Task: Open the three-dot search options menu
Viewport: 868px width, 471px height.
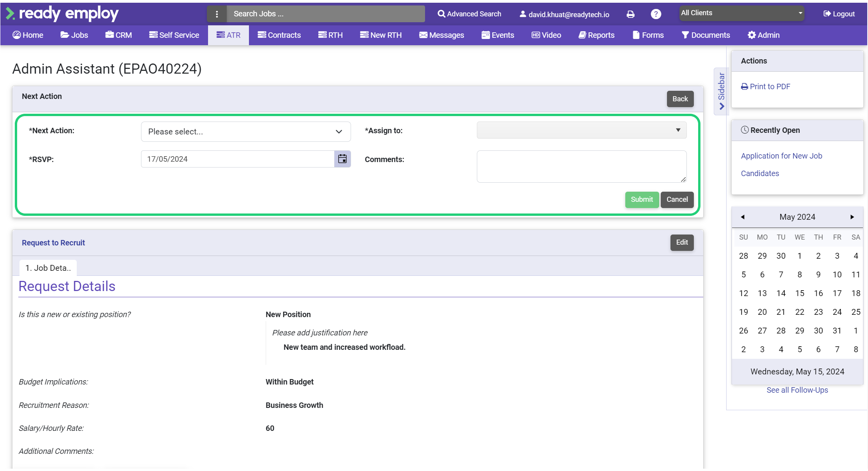Action: pyautogui.click(x=217, y=14)
